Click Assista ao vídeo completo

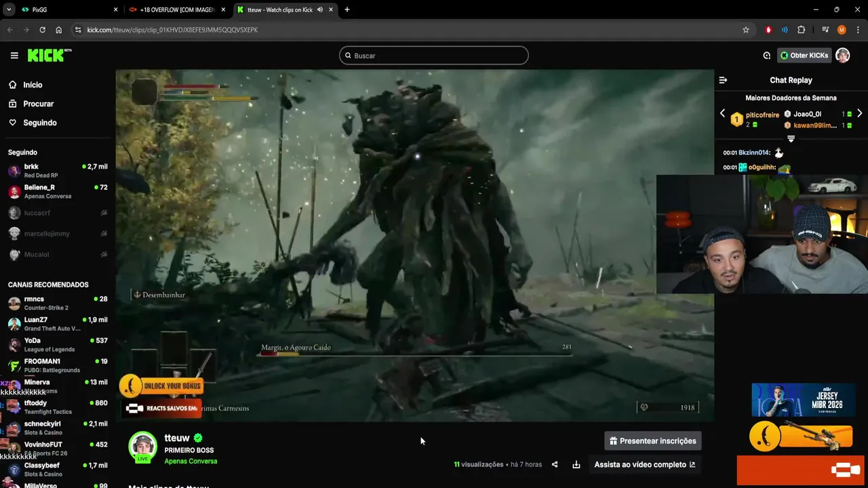click(x=645, y=464)
